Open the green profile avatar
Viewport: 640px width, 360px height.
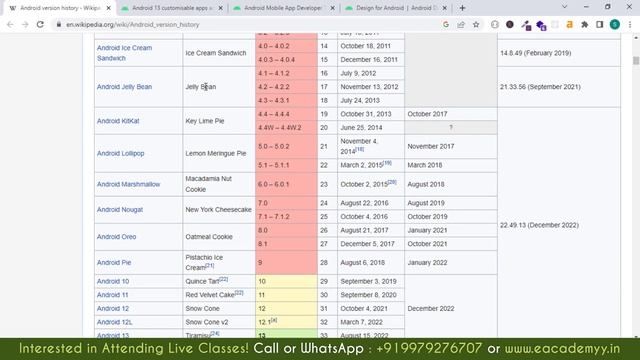(615, 24)
